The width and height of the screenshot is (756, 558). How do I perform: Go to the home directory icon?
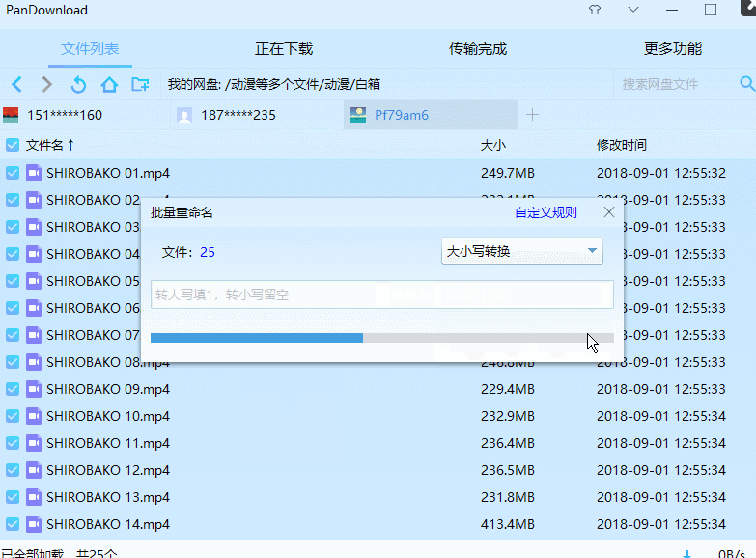click(x=109, y=84)
